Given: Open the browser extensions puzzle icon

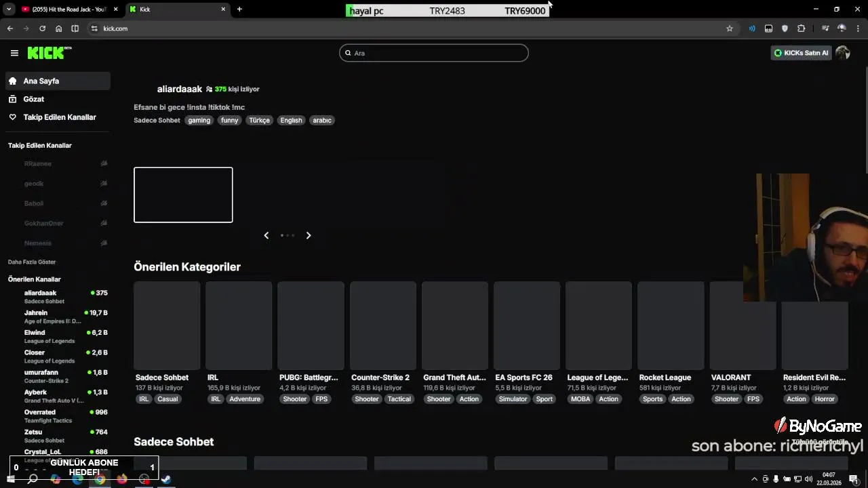Looking at the screenshot, I should point(801,28).
